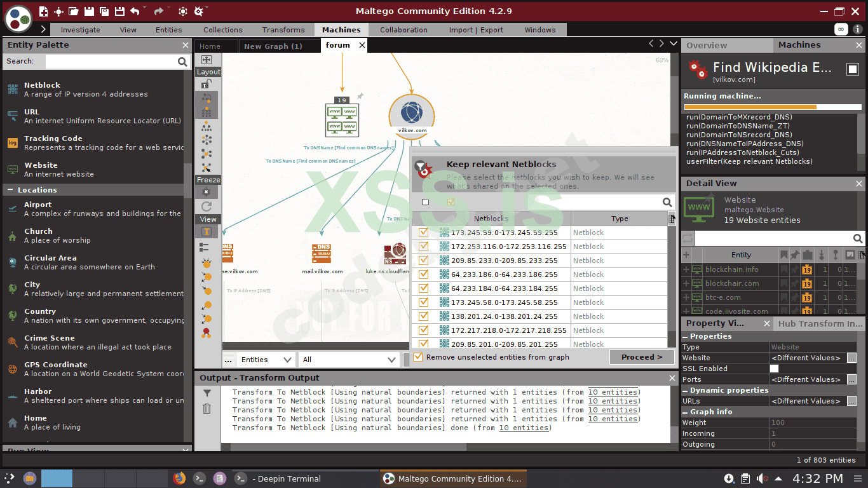868x488 pixels.
Task: Click the ellipsis button next to URLs property
Action: [x=852, y=402]
